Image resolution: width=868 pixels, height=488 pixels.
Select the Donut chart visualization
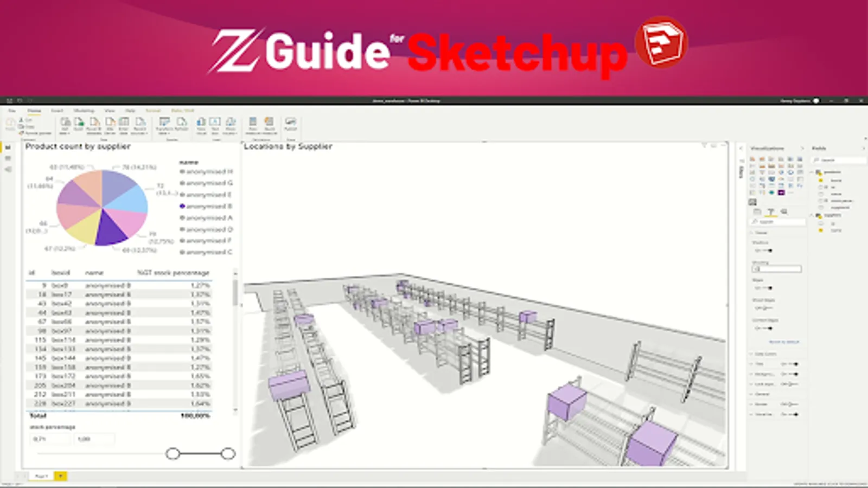[x=790, y=172]
